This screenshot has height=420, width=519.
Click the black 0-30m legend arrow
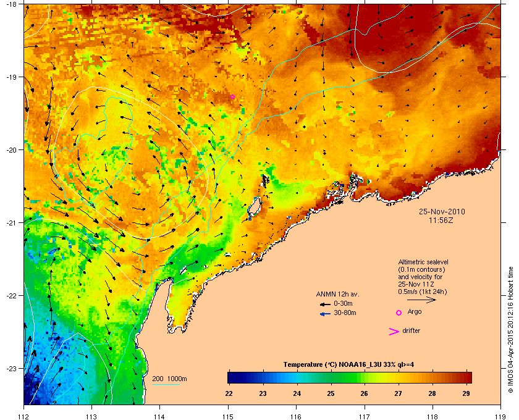(x=325, y=304)
